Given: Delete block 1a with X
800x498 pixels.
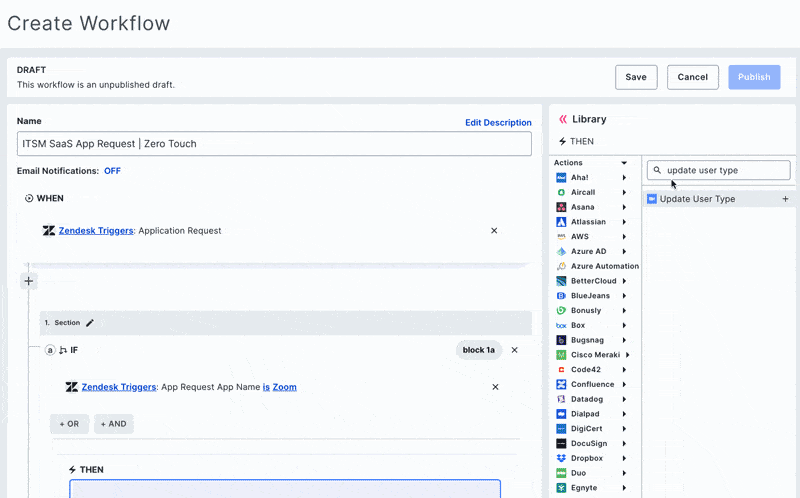Looking at the screenshot, I should coord(514,350).
